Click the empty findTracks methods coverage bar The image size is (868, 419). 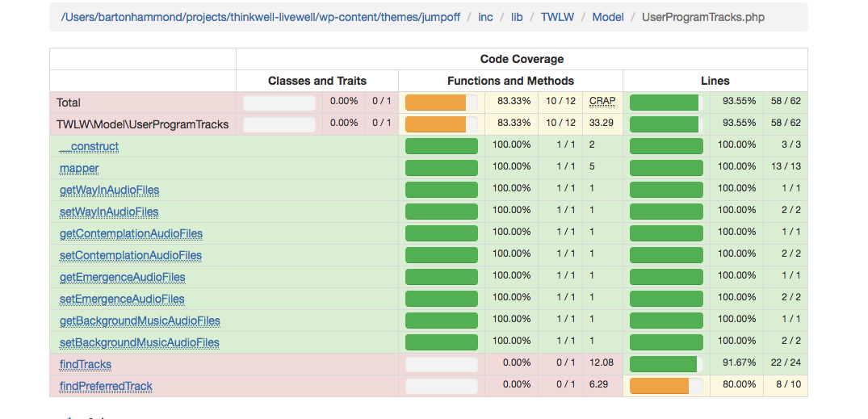click(x=441, y=364)
